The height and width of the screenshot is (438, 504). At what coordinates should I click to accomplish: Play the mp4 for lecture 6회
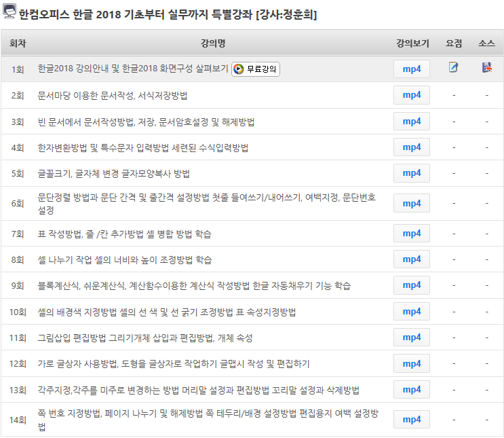pos(412,204)
